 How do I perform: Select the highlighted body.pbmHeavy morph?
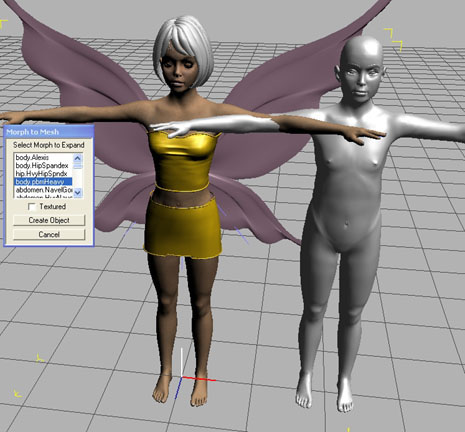tap(43, 182)
